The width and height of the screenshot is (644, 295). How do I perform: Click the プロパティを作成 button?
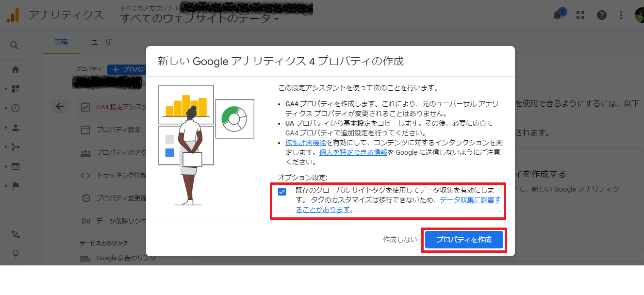(464, 240)
